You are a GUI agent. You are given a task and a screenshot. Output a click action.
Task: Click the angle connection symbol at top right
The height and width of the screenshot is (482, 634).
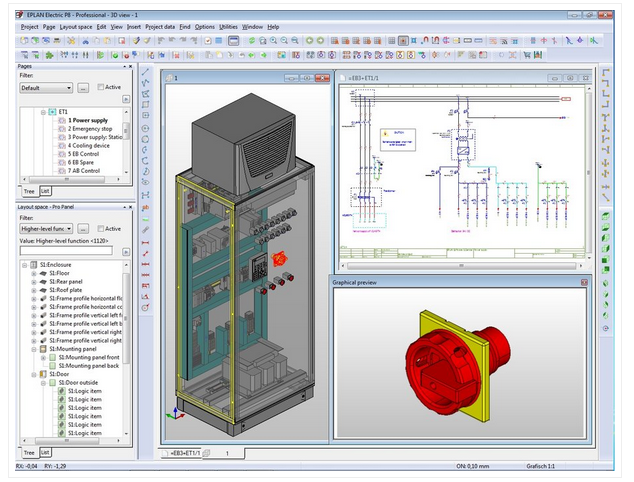click(x=605, y=72)
